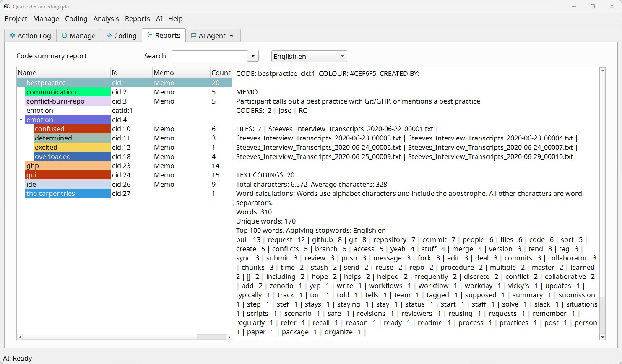
Task: Click right arrow of tree horizontal scrollbar
Action: pyautogui.click(x=229, y=337)
